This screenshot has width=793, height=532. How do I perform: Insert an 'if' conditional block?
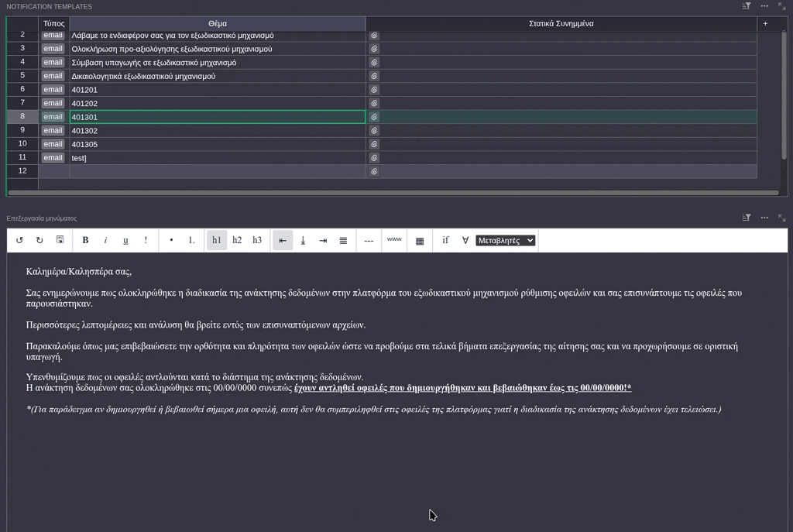click(445, 240)
